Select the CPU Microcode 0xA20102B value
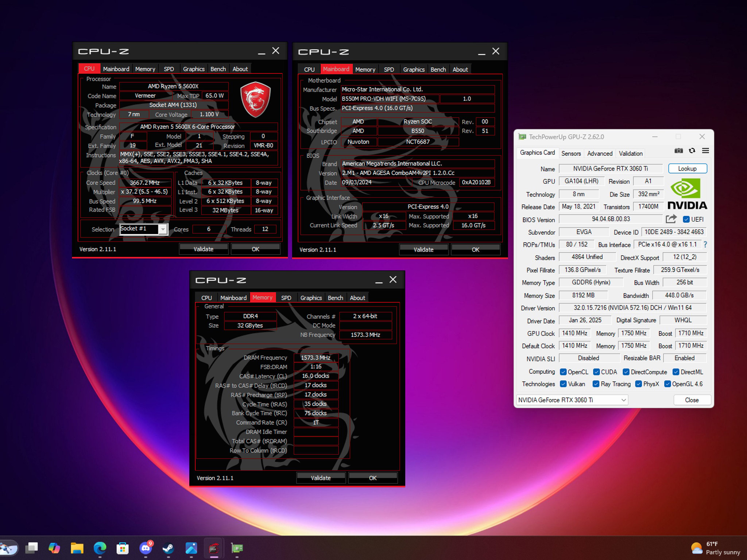Image resolution: width=747 pixels, height=560 pixels. 476,182
